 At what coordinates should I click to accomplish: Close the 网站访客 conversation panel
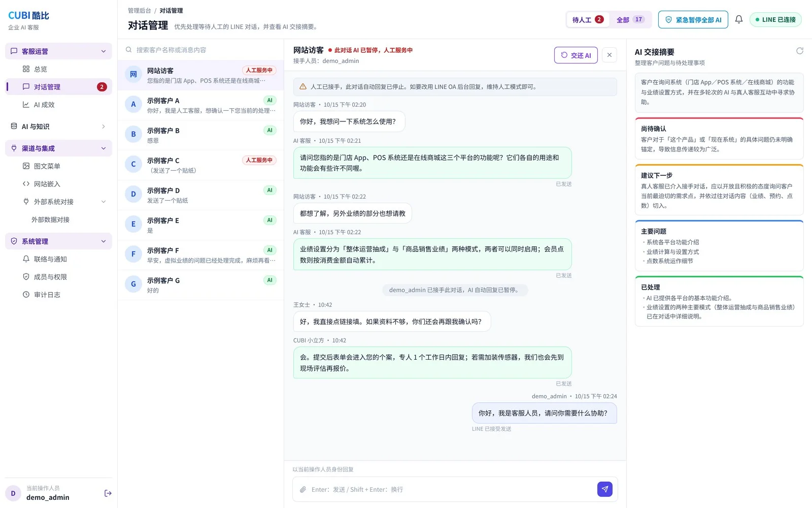(610, 55)
